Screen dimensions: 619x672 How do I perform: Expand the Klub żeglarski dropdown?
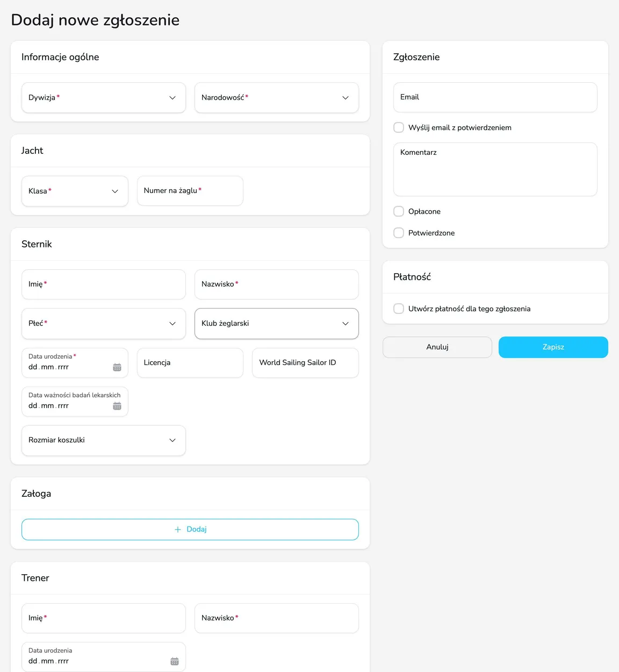(277, 323)
